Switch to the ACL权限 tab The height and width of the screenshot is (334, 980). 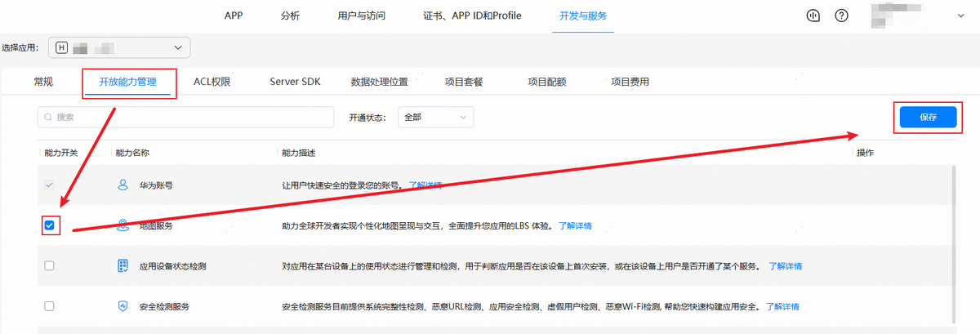click(x=212, y=82)
